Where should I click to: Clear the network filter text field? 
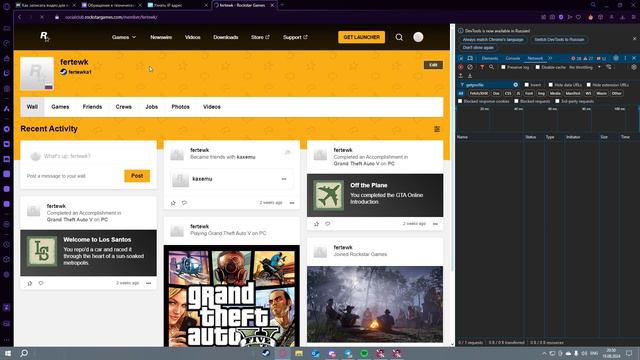tap(516, 85)
